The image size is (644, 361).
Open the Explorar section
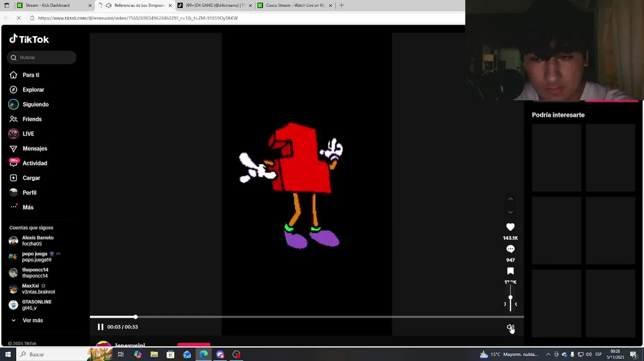(x=33, y=90)
